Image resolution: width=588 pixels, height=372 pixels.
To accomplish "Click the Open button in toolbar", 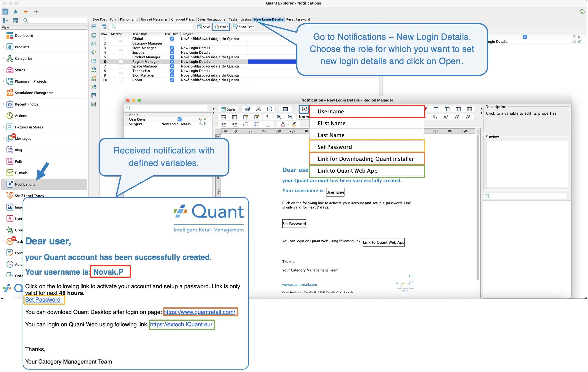I will [x=221, y=27].
